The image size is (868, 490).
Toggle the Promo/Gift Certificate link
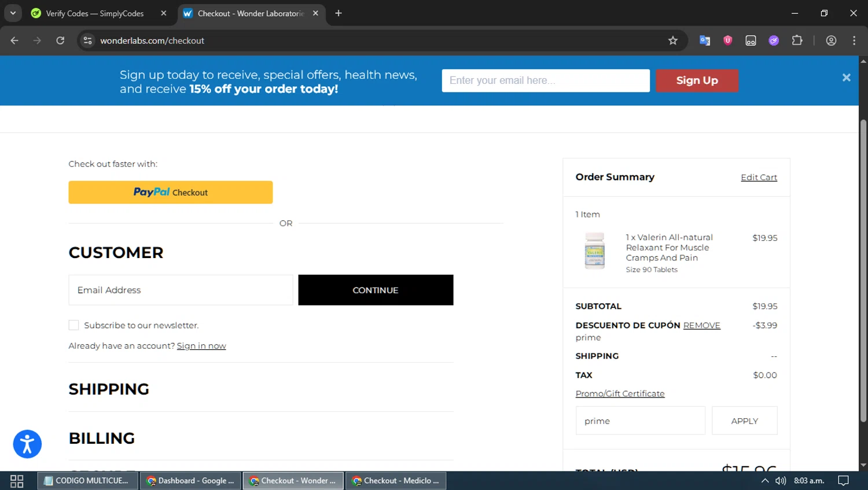point(620,393)
